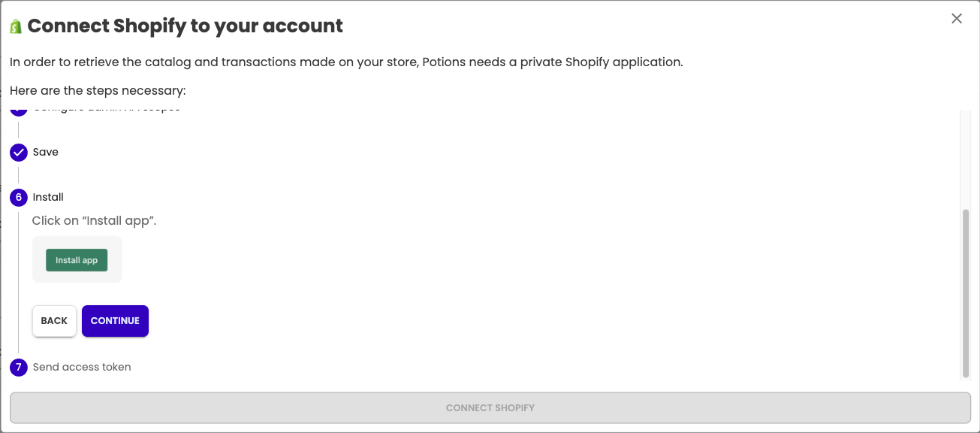The image size is (980, 433).
Task: Click the scrollbar track above the thumb
Action: 966,159
